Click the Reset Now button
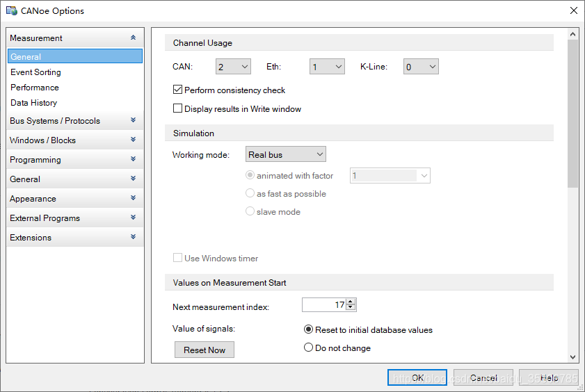 205,350
